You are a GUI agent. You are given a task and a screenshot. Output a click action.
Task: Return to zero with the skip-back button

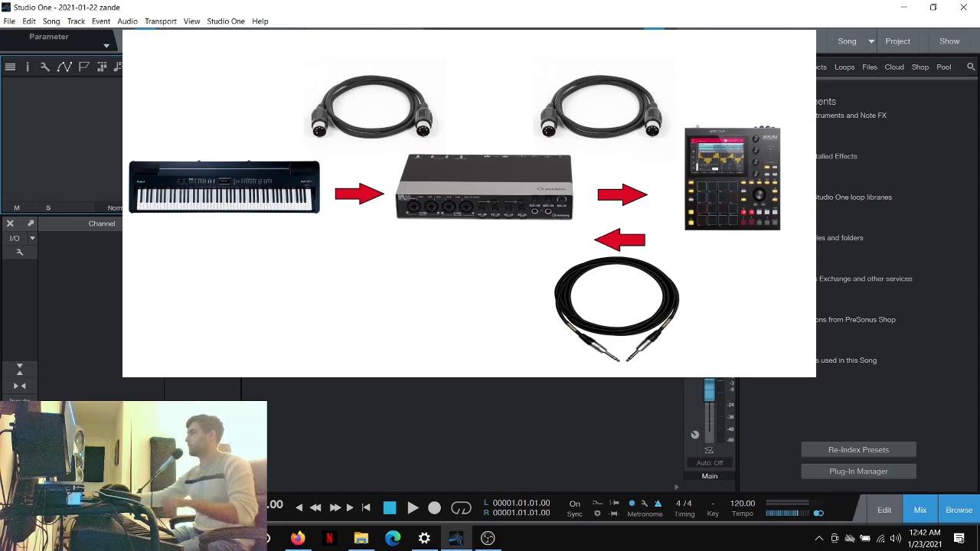click(x=366, y=508)
